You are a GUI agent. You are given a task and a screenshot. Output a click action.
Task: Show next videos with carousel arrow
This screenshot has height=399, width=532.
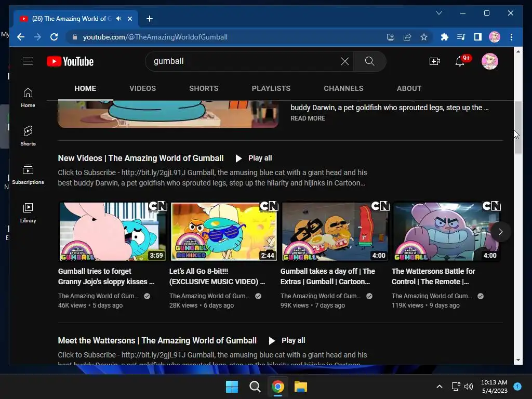click(x=500, y=232)
